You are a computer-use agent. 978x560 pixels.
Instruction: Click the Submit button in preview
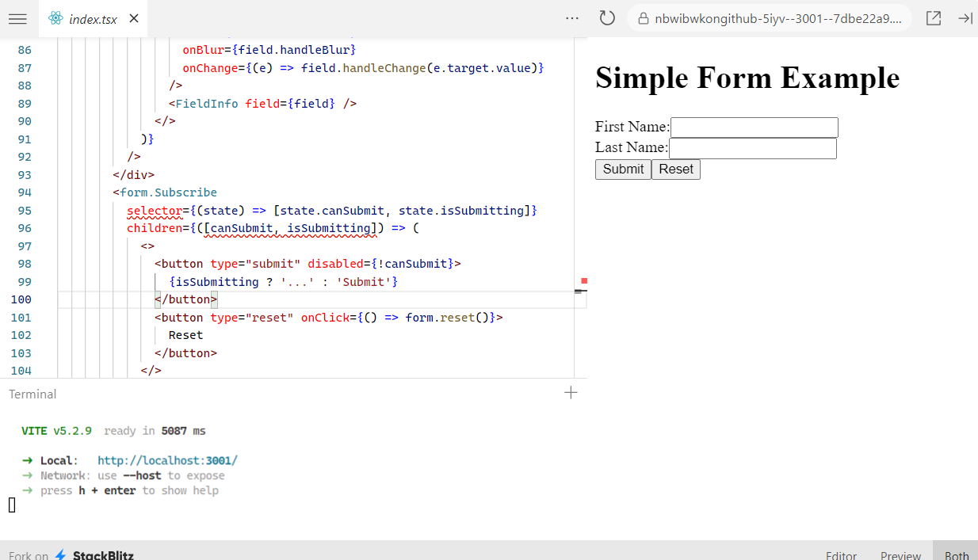pos(623,170)
